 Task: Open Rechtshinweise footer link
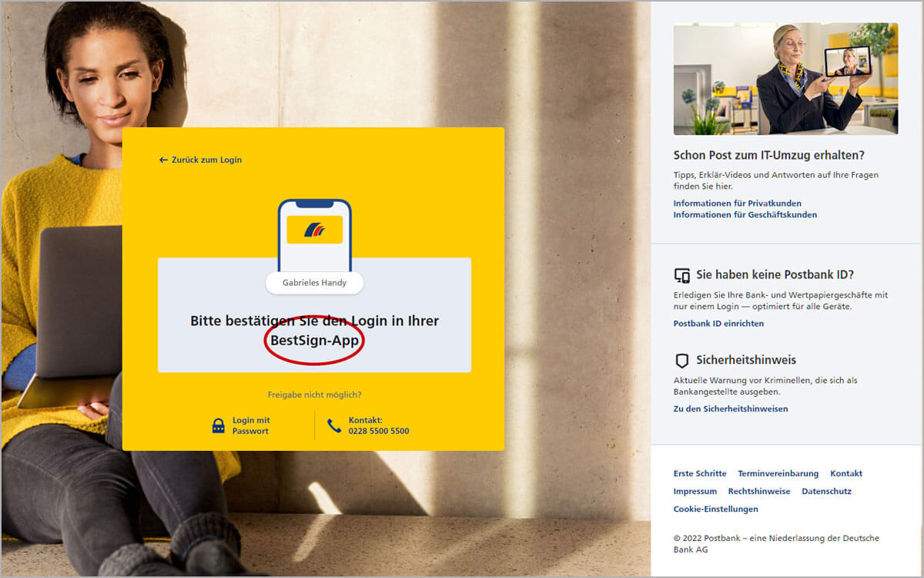[759, 492]
